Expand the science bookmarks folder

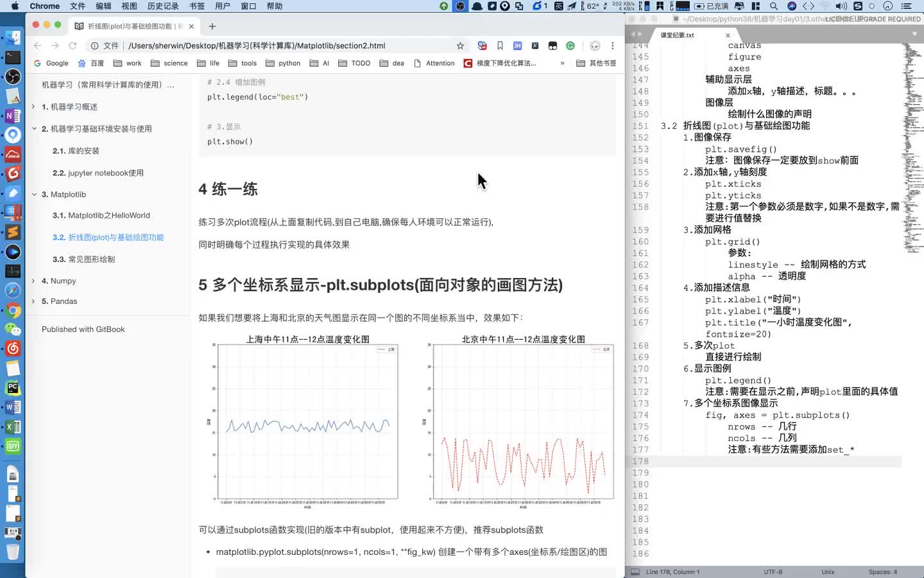(x=169, y=63)
